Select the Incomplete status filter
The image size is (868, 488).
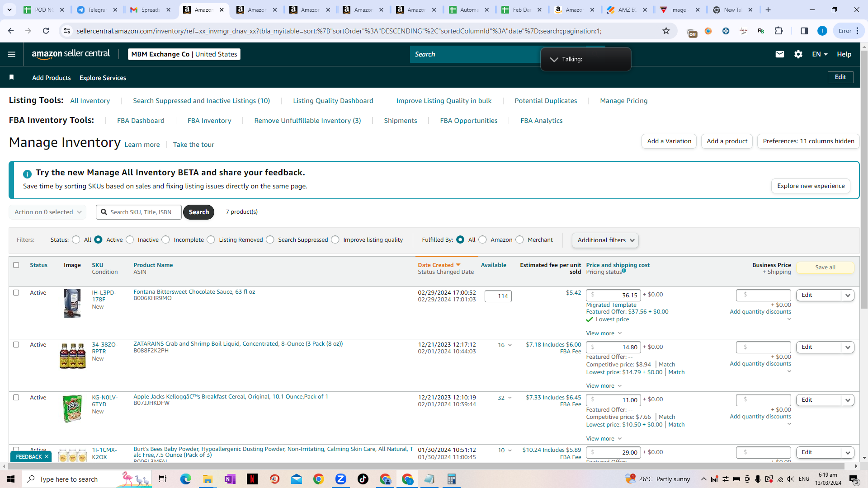[166, 240]
